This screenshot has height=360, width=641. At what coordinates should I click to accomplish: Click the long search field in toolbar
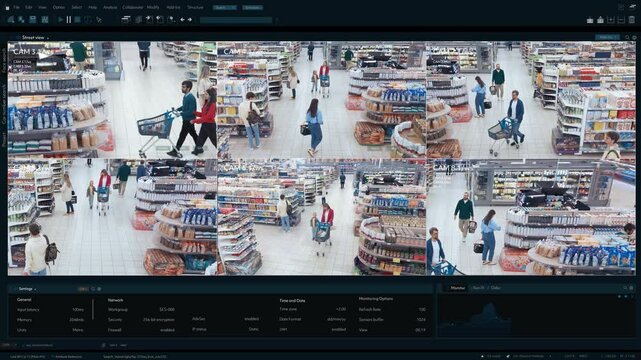(236, 20)
